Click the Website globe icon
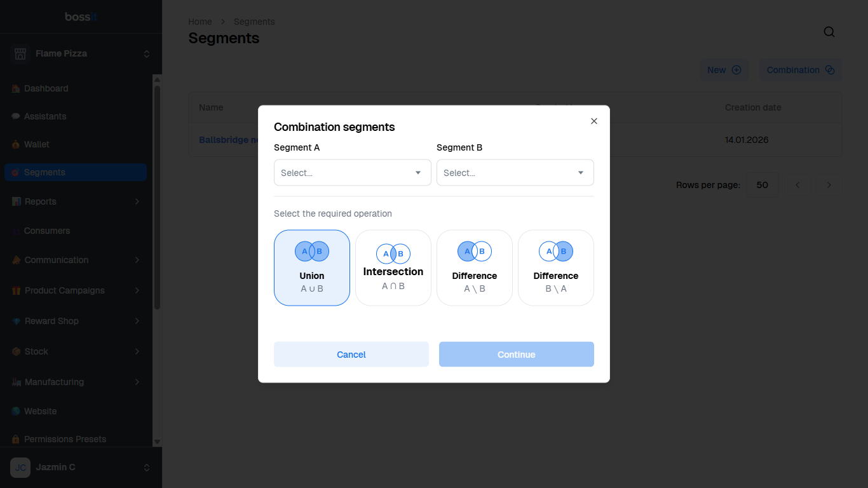Screen dimensions: 868x488 click(16, 411)
